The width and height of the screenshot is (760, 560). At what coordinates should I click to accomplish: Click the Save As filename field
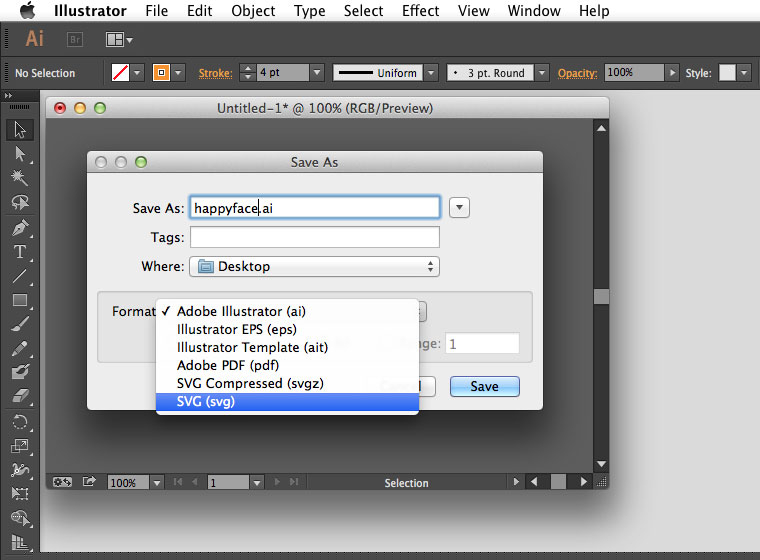pyautogui.click(x=315, y=208)
